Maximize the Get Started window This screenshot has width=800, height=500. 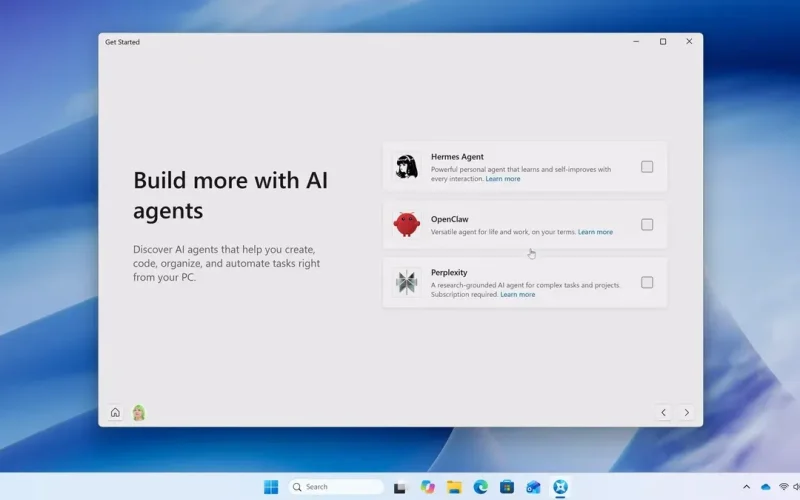point(663,41)
